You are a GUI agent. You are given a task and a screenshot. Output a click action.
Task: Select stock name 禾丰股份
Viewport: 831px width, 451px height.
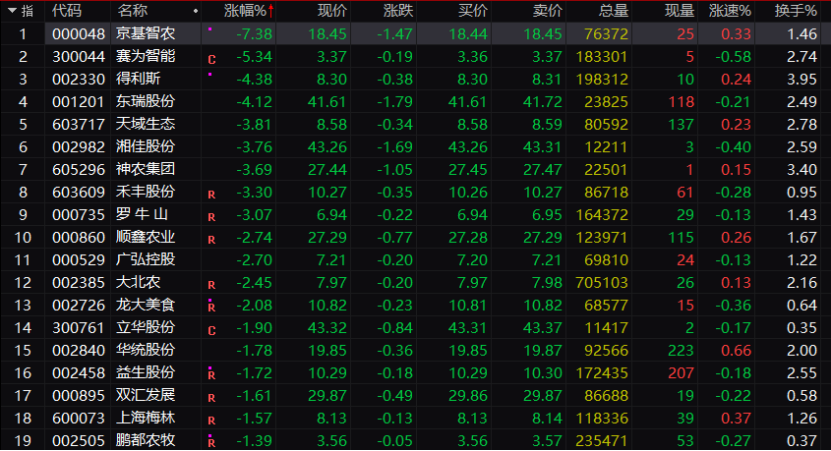click(x=145, y=192)
